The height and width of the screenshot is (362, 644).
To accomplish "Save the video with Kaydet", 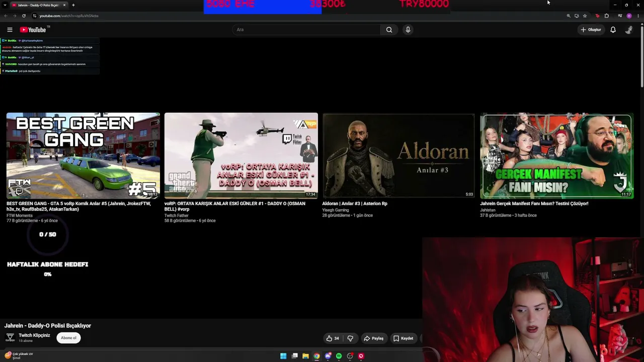I will coord(403,338).
